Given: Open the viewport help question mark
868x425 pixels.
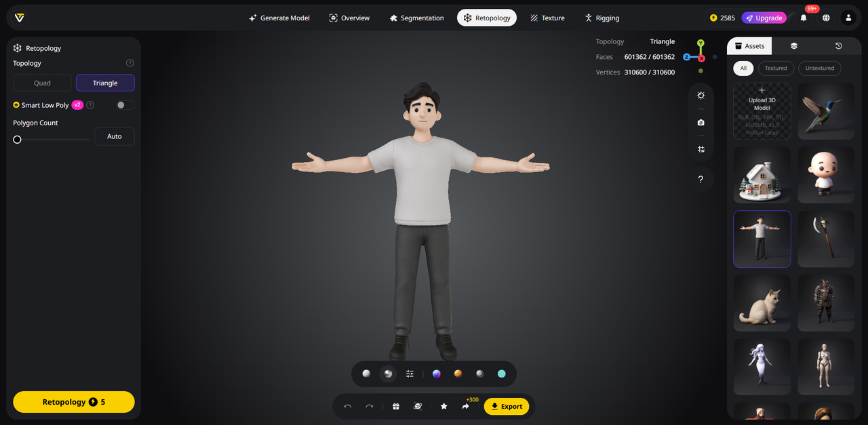Looking at the screenshot, I should click(701, 180).
